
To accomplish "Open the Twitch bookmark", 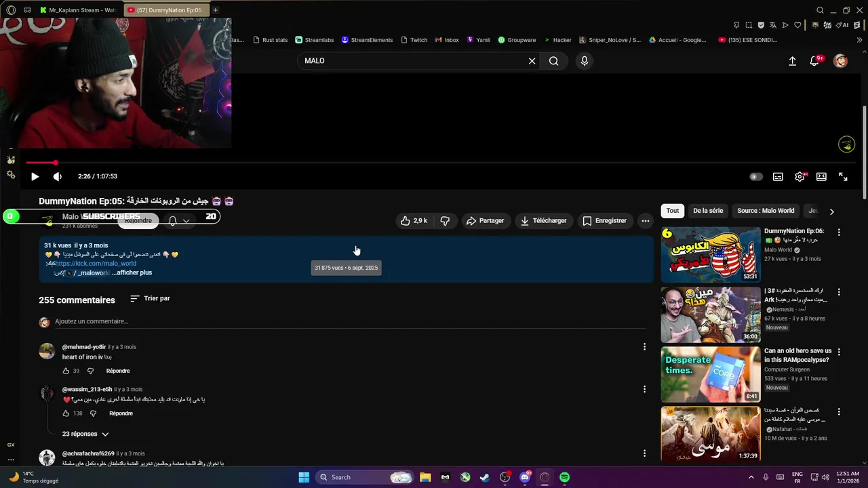I will (x=414, y=40).
